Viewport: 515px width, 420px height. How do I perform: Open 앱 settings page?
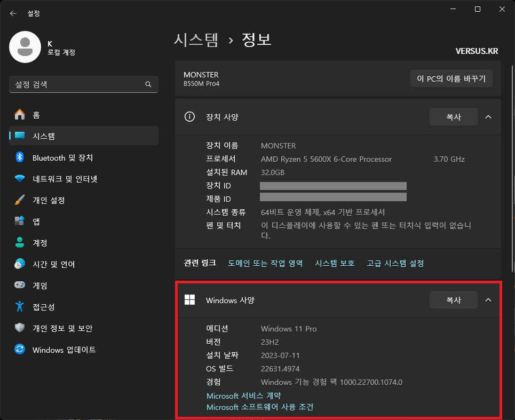coord(84,221)
